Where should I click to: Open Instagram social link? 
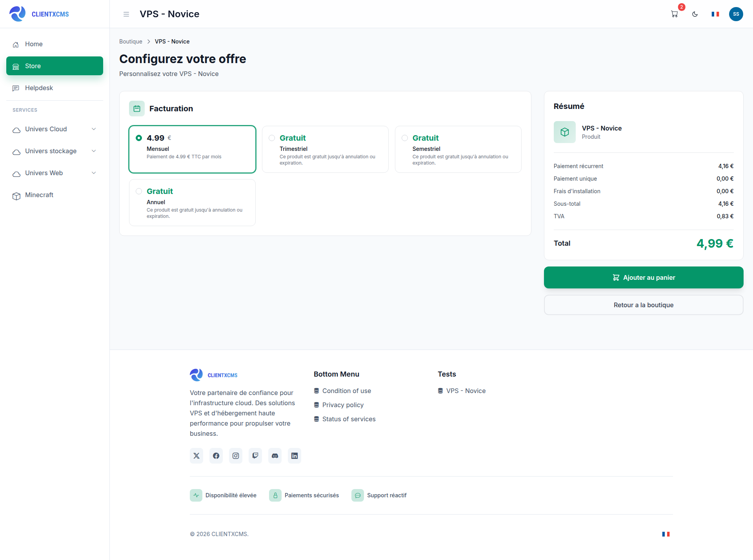(x=236, y=456)
